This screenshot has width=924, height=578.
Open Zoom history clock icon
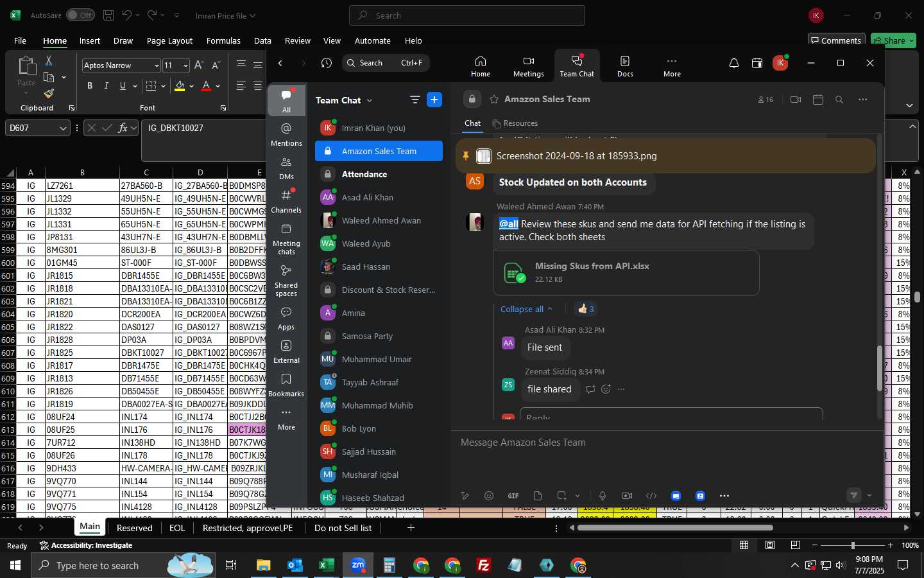click(327, 63)
